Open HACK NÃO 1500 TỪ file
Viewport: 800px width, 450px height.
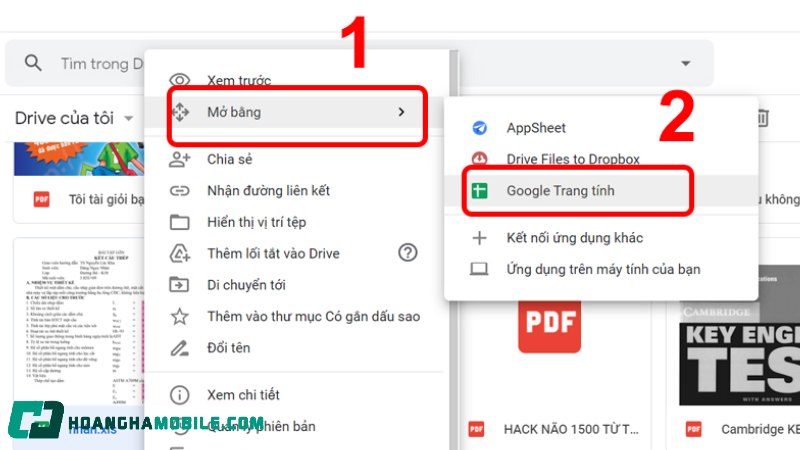point(571,430)
